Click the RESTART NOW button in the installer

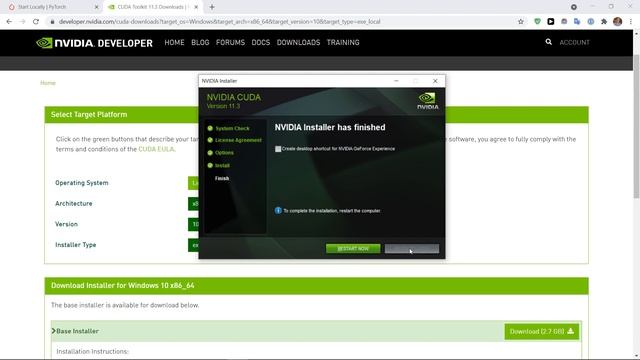[353, 248]
